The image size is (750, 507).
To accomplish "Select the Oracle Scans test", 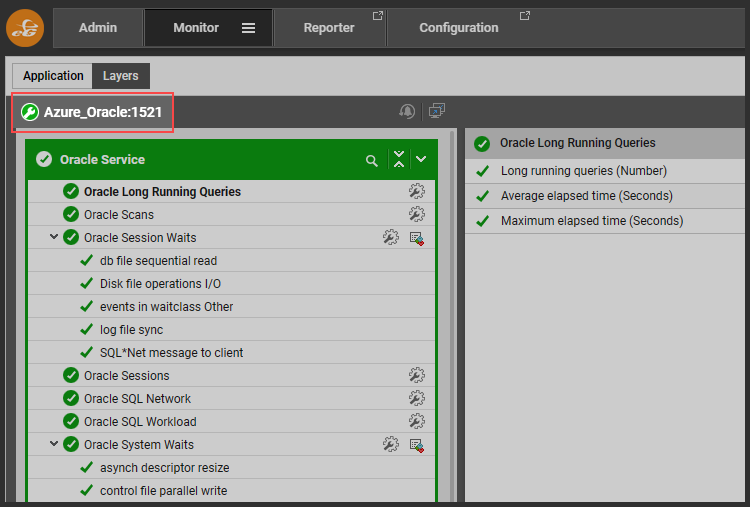I will pos(119,215).
